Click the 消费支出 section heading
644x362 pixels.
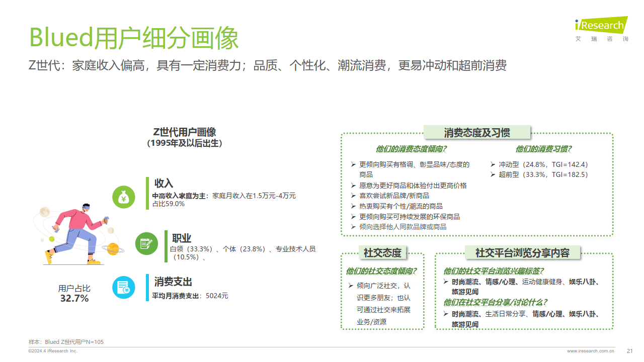pos(173,282)
